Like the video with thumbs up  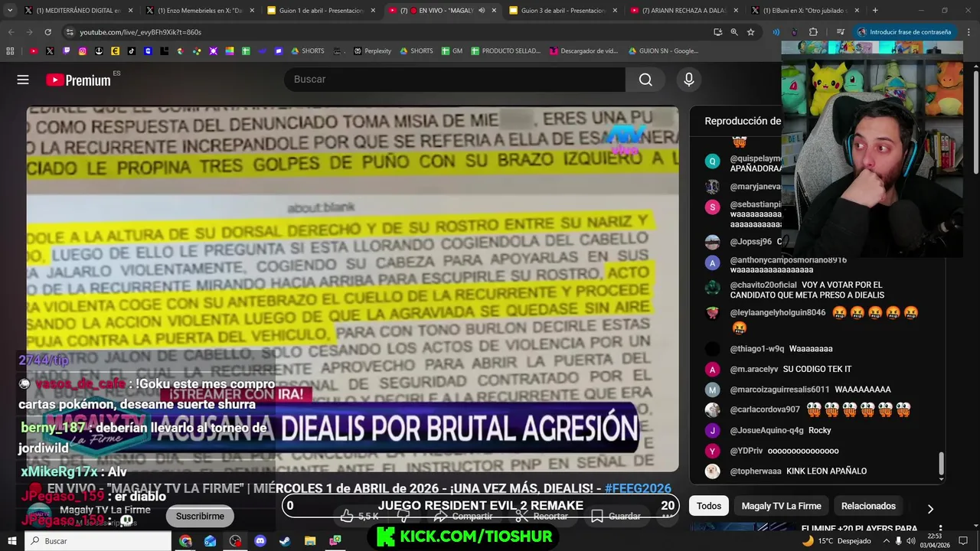[358, 517]
